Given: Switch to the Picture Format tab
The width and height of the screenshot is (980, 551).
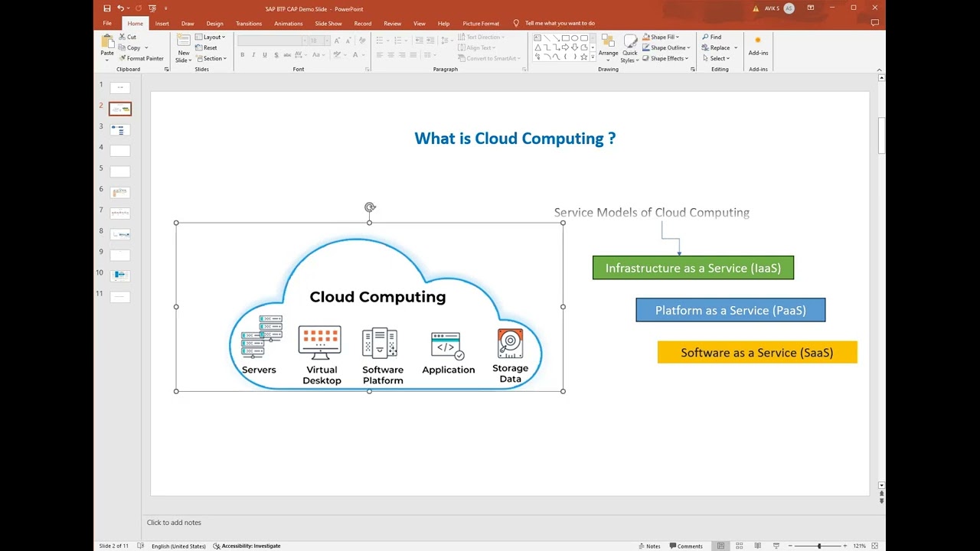Looking at the screenshot, I should pos(481,24).
